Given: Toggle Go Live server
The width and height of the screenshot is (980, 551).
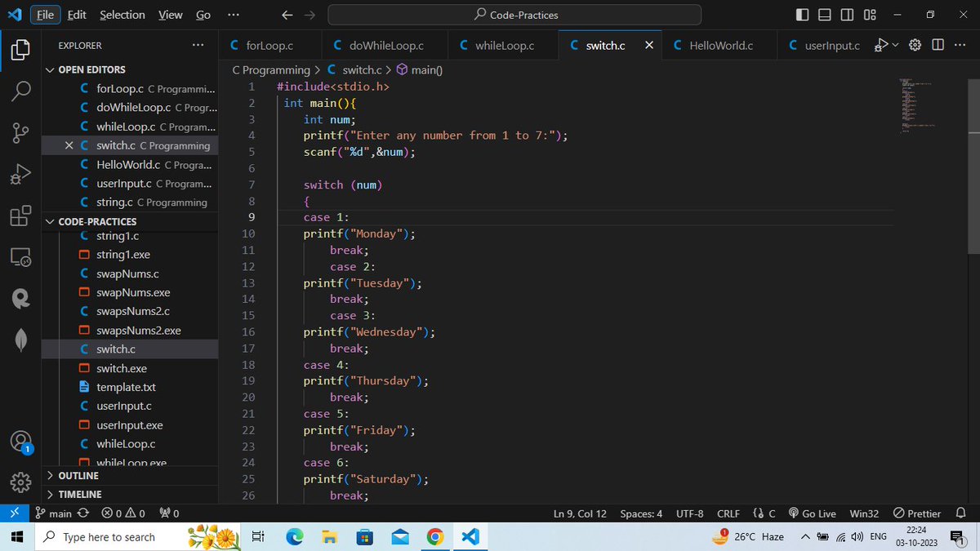Looking at the screenshot, I should click(812, 513).
